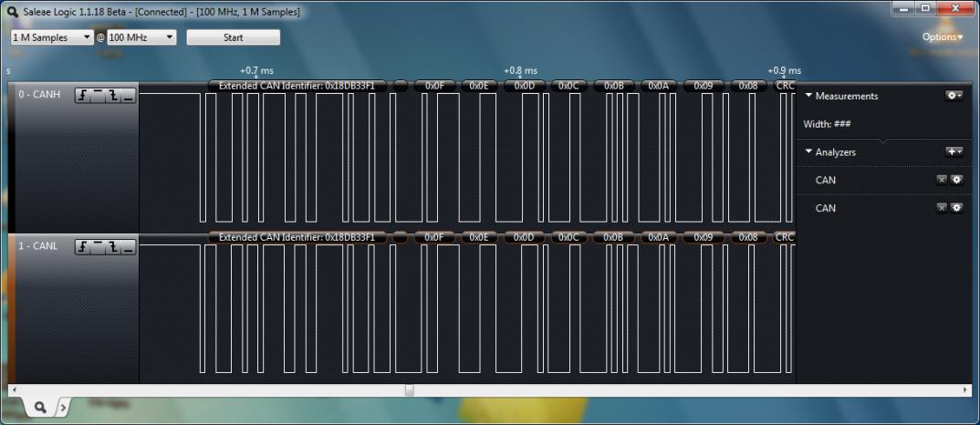Open the 100 MHz sample rate dropdown

coord(141,37)
